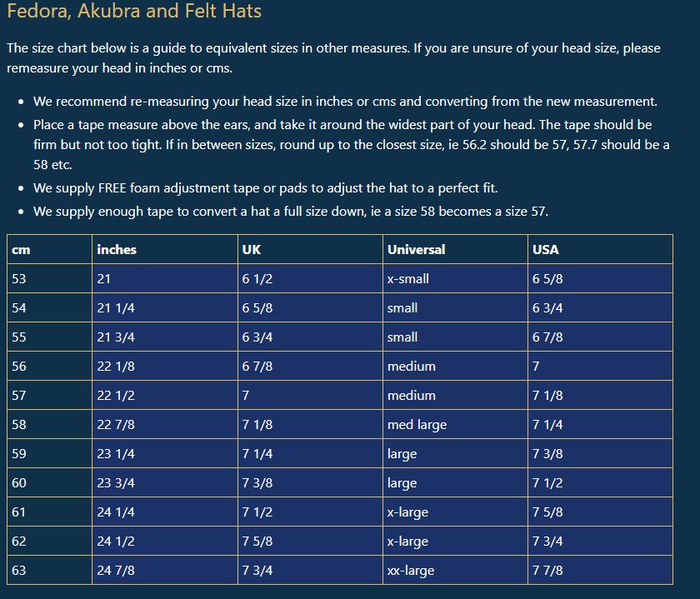The height and width of the screenshot is (599, 700).
Task: Click the UK 7 5/8 cell
Action: [310, 541]
